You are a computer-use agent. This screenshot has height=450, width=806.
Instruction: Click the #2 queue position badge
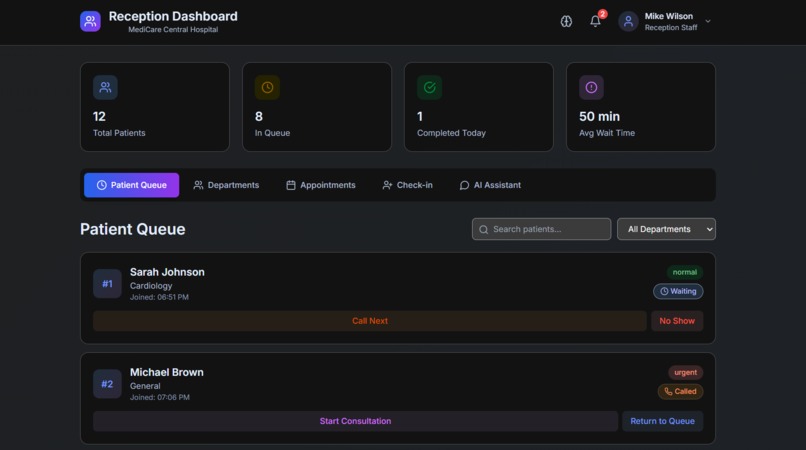pos(107,384)
